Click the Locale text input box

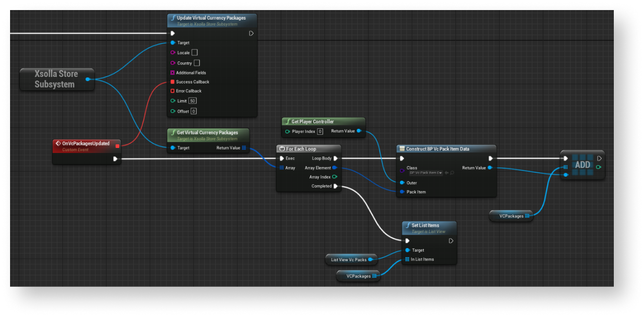195,52
